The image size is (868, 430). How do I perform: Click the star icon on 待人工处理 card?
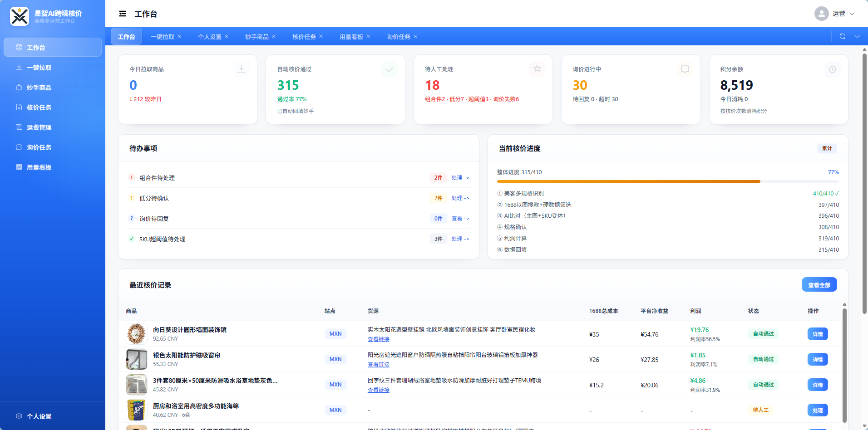pyautogui.click(x=537, y=69)
